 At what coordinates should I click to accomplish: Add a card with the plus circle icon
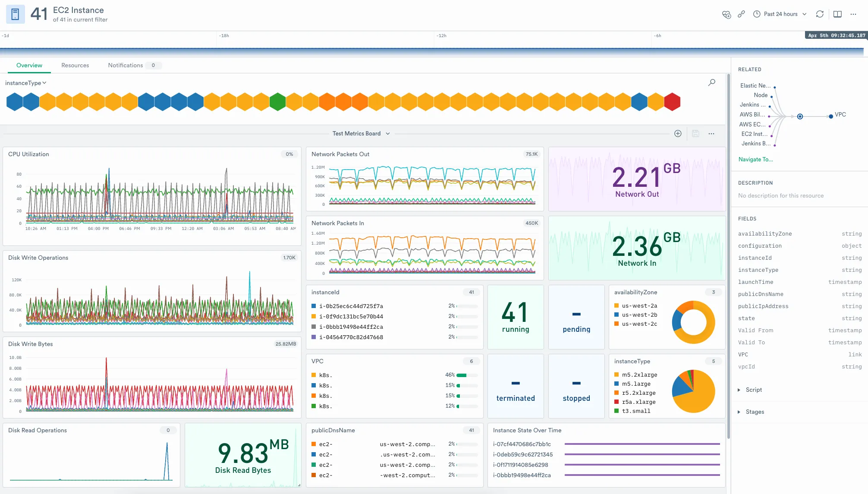click(x=678, y=134)
